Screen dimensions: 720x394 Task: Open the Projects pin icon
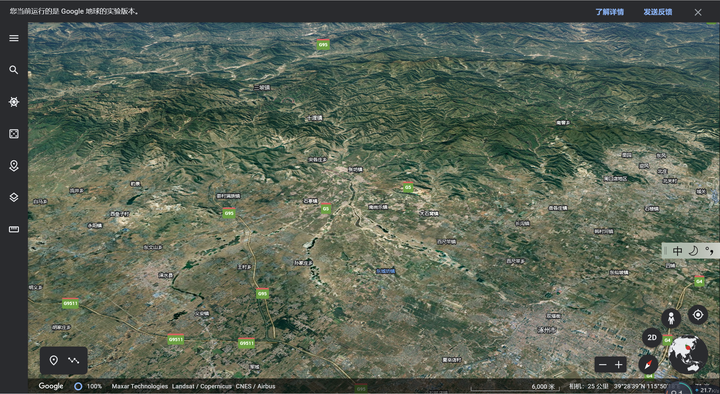[x=14, y=166]
